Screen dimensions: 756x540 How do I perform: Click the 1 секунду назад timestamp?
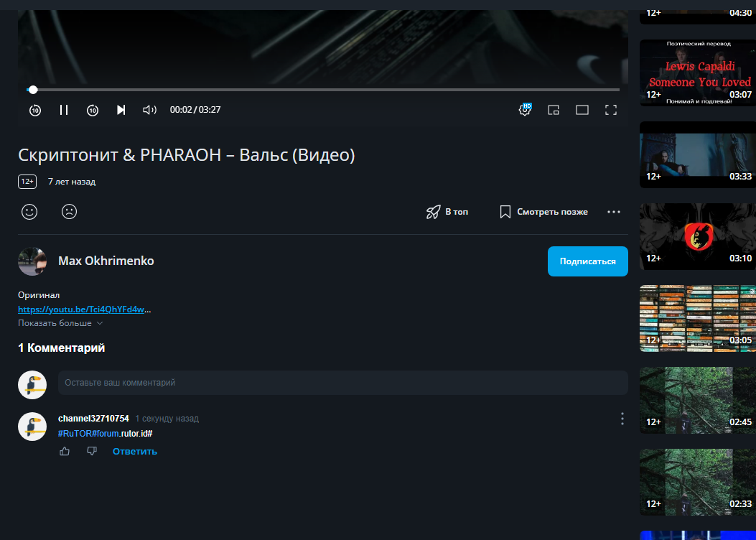point(167,419)
